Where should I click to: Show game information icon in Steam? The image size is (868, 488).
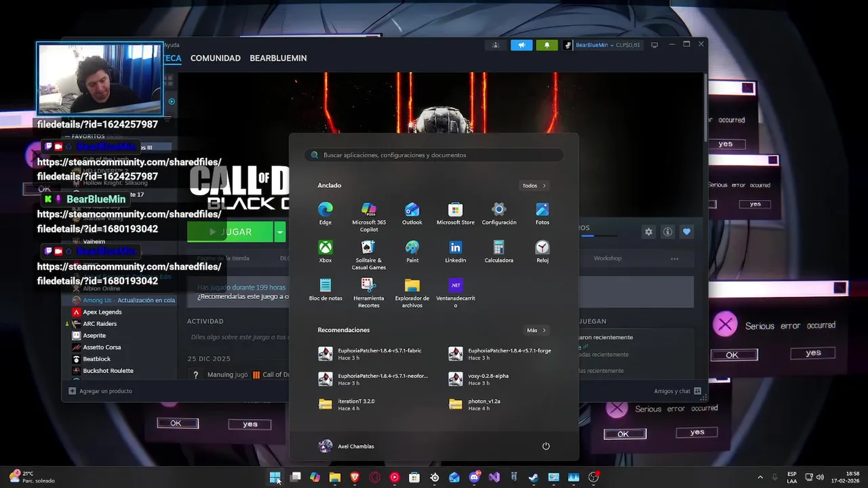coord(667,232)
